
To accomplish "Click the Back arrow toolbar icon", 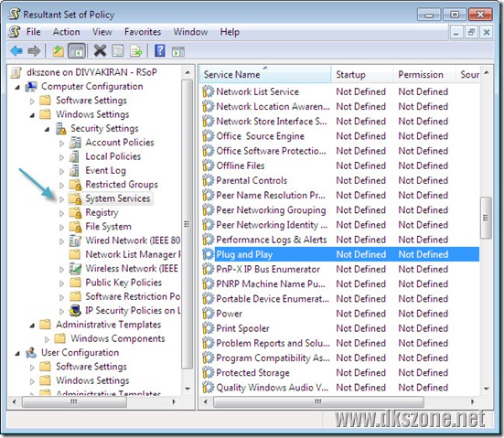I will tap(16, 51).
